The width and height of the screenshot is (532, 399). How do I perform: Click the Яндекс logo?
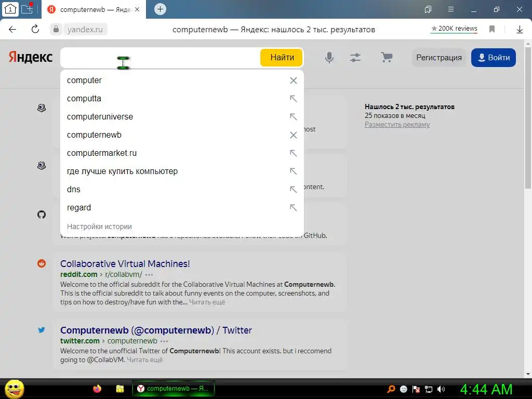pos(31,57)
